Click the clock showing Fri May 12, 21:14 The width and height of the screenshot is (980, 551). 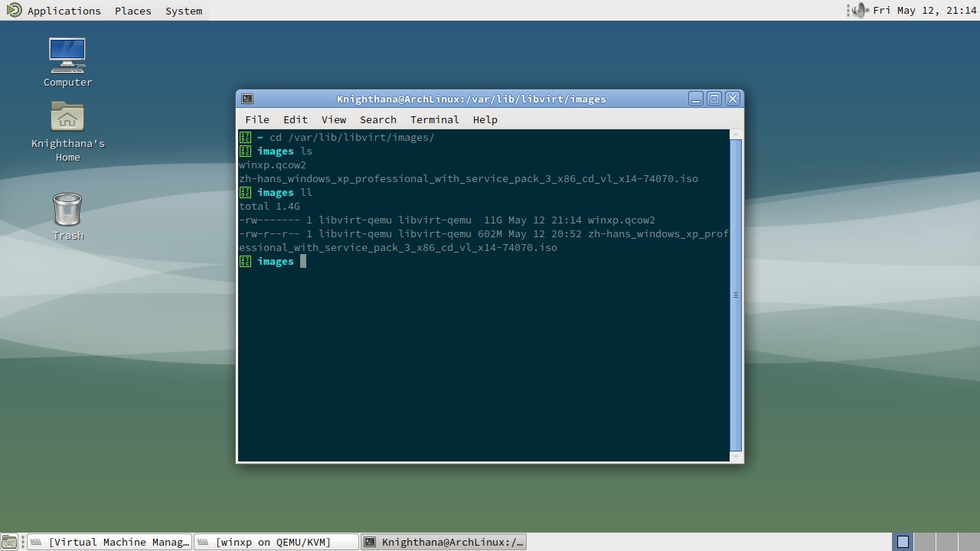click(x=925, y=11)
